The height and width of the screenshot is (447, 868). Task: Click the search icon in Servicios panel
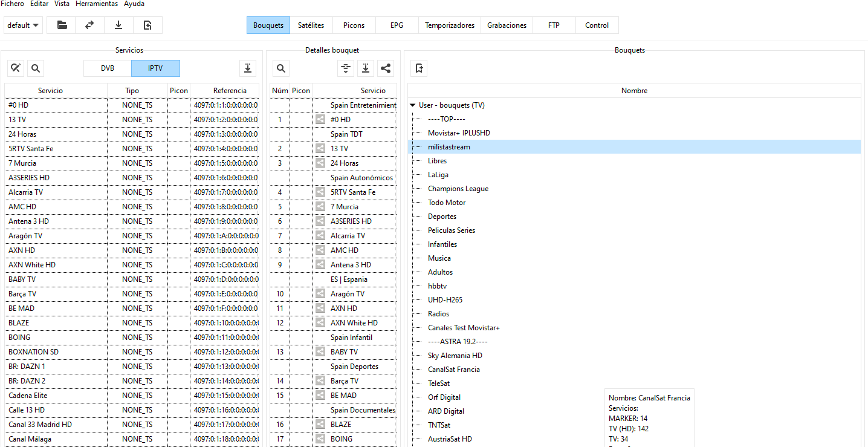(36, 68)
